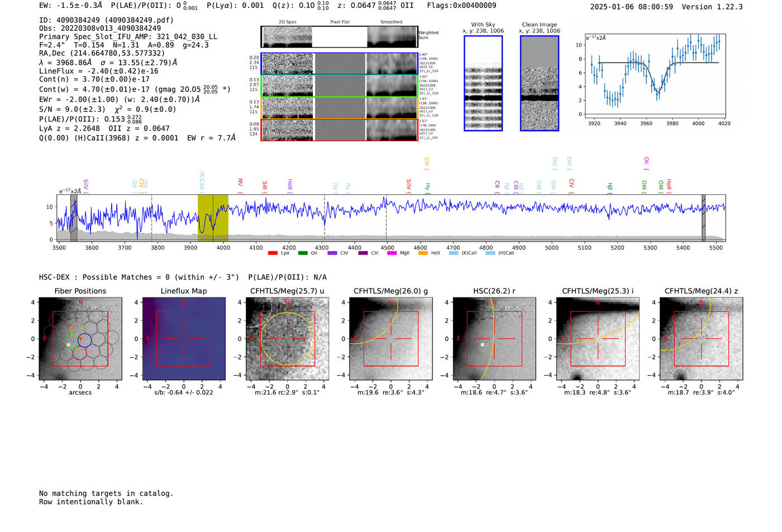782x532 pixels.
Task: Click the magenta MgII legend swatch
Action: [392, 253]
